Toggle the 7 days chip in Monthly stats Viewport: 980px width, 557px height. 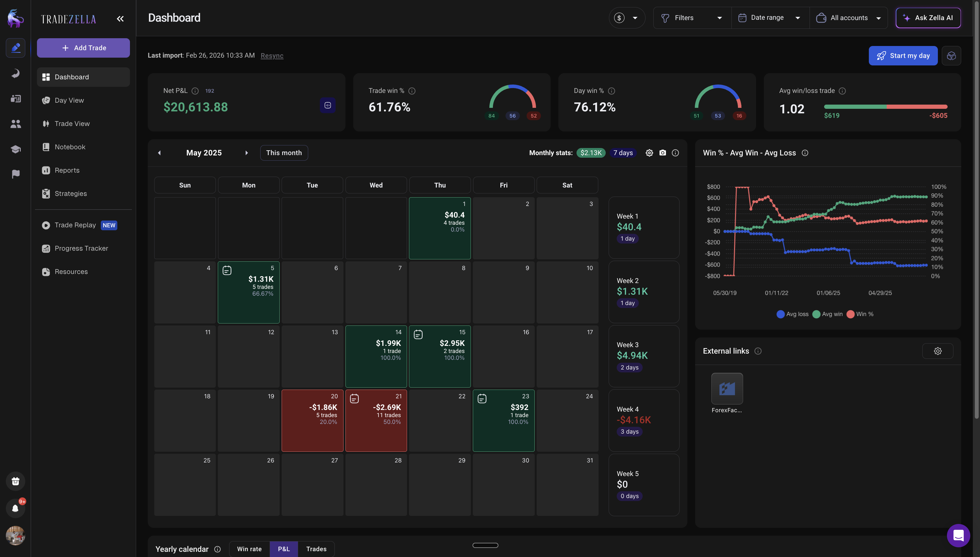(623, 153)
